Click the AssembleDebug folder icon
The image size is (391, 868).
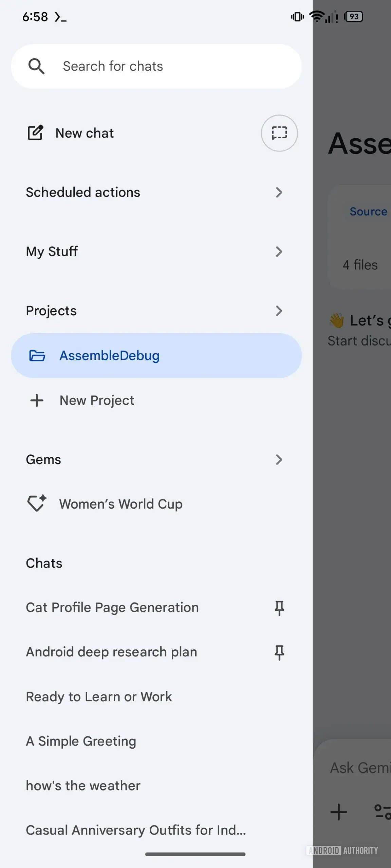point(37,356)
